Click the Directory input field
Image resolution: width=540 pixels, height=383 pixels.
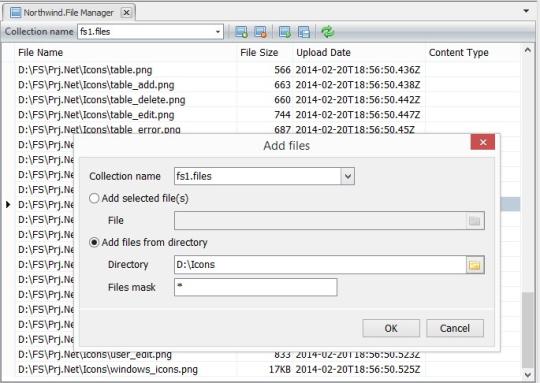(320, 265)
